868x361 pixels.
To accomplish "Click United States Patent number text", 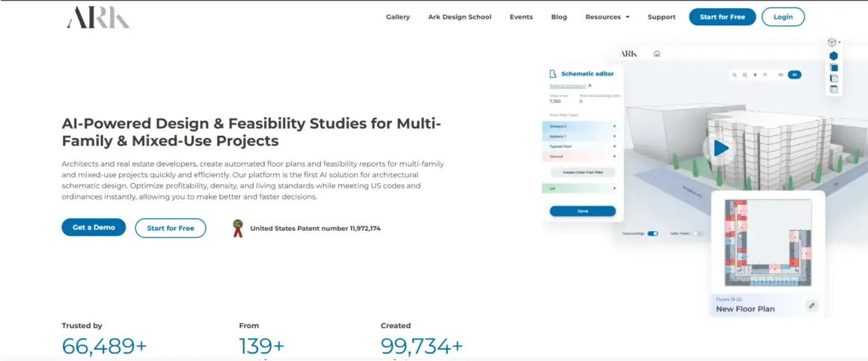I will [315, 228].
